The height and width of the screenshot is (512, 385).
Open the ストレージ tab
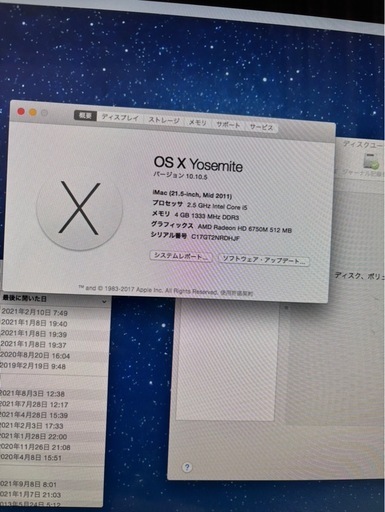(164, 120)
